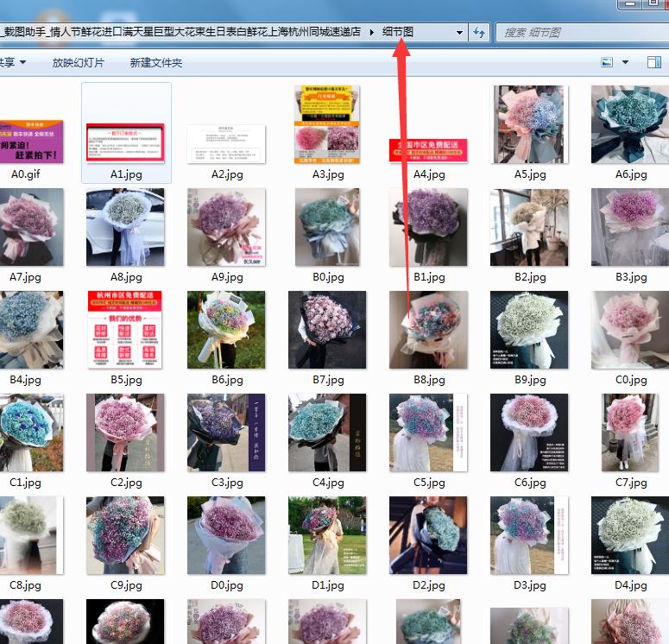Viewport: 669px width, 644px height.
Task: Select the B3.jpg thumbnail
Action: pos(630,227)
